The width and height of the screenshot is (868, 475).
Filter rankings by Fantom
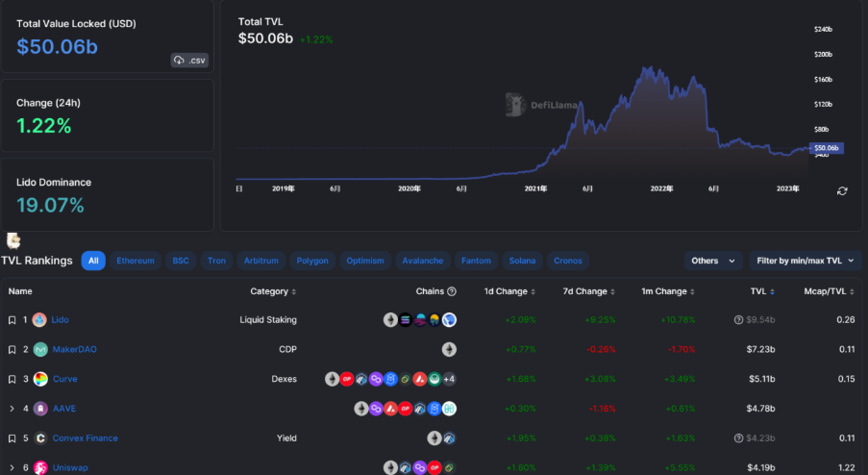476,261
